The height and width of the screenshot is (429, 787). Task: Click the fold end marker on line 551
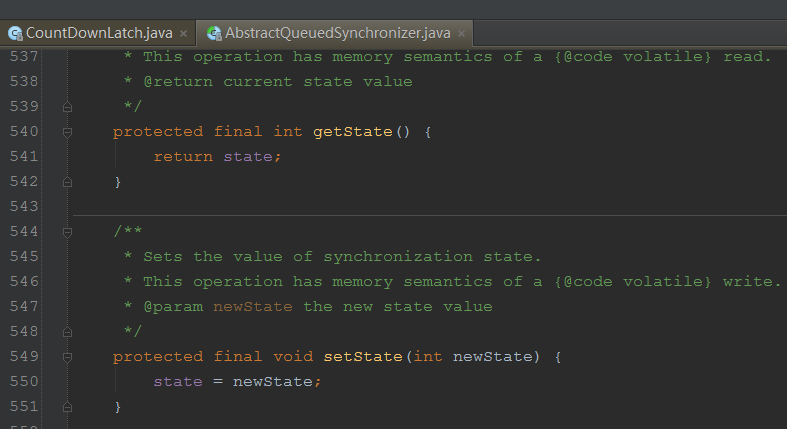coord(67,407)
